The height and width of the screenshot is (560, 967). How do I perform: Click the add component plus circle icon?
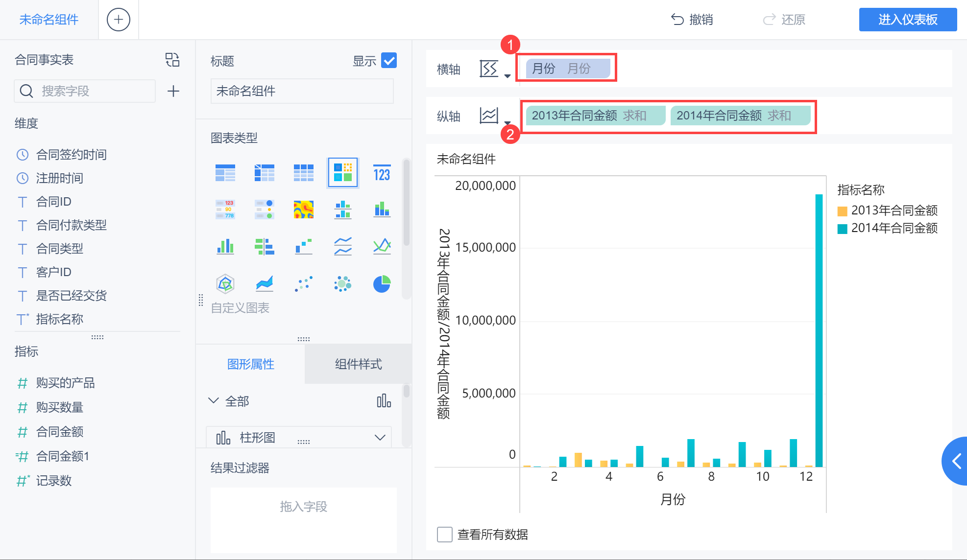click(118, 20)
